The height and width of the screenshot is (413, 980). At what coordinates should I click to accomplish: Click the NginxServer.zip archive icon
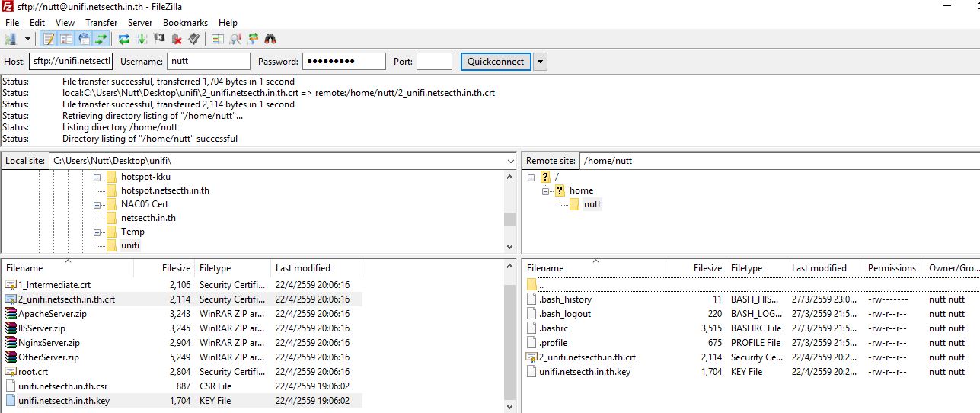(11, 342)
